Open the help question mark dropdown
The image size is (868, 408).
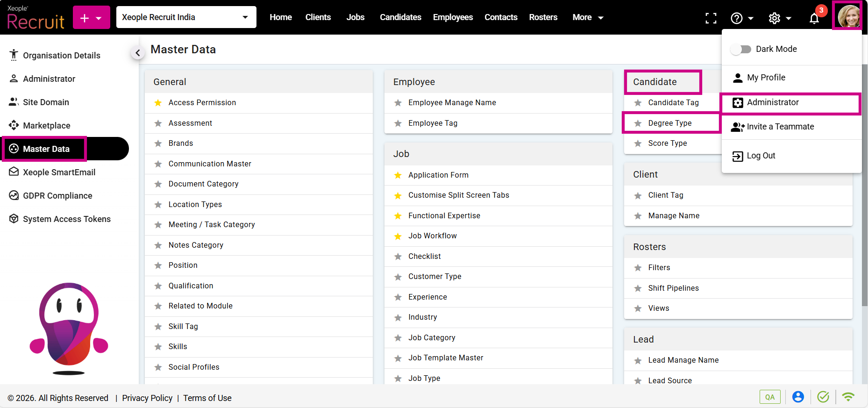741,18
